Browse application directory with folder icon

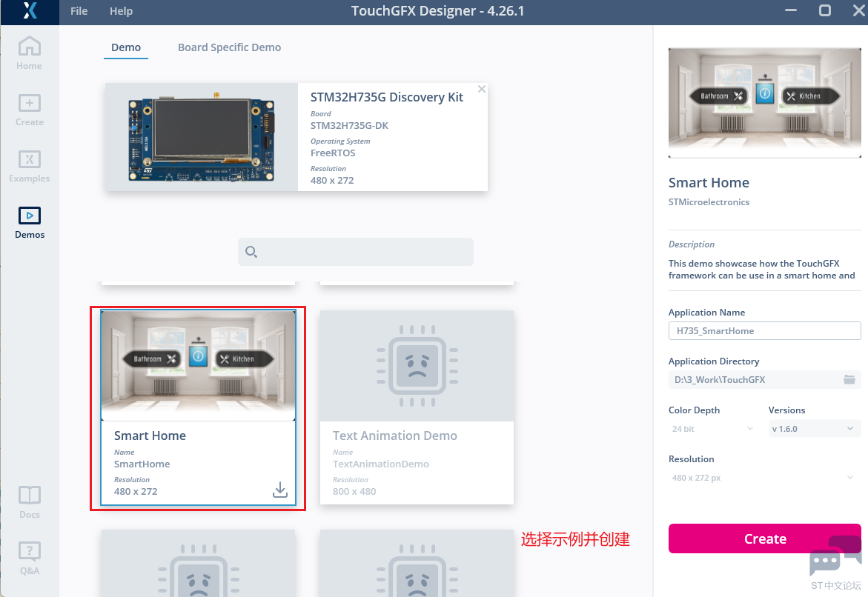[849, 379]
